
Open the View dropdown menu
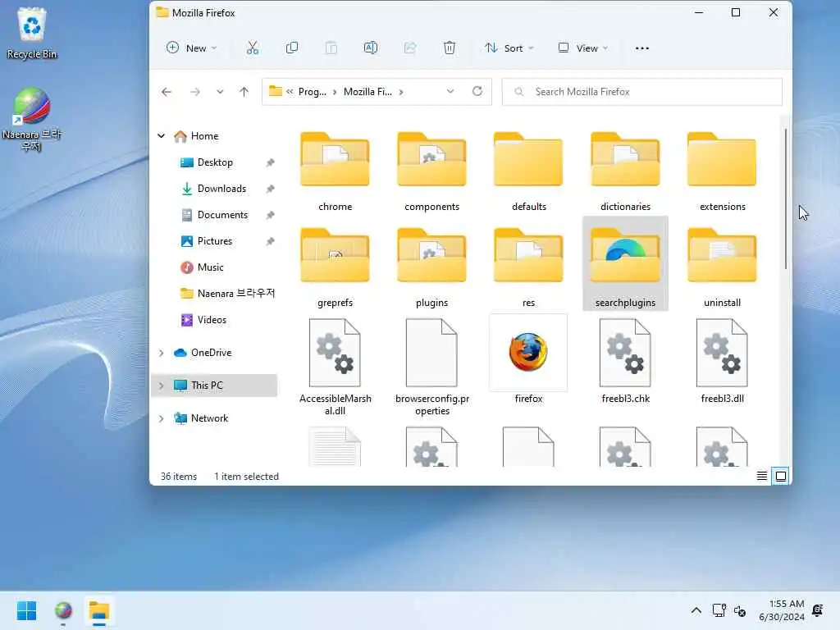[583, 48]
